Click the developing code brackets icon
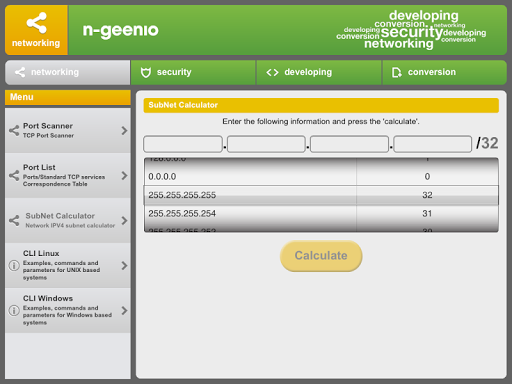This screenshot has height=384, width=512. [272, 72]
